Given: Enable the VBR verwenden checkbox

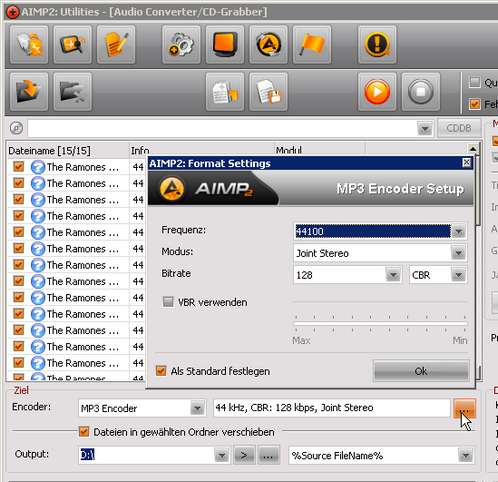Looking at the screenshot, I should pos(168,302).
